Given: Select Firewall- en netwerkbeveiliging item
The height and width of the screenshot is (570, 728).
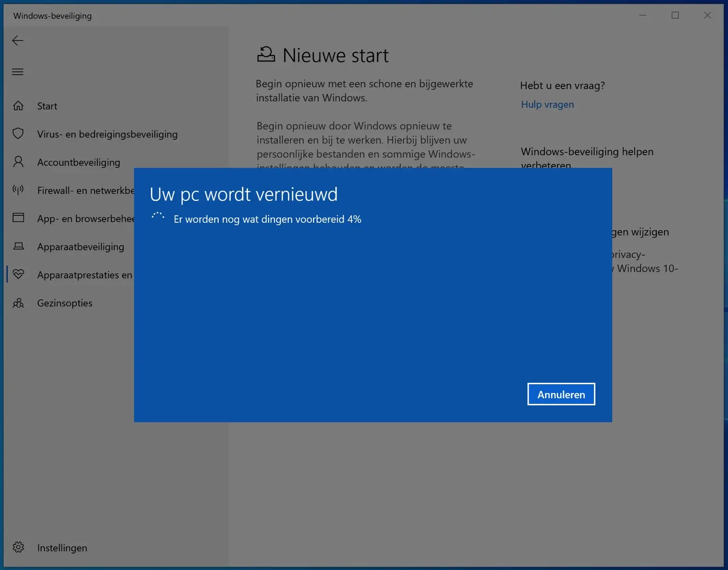Looking at the screenshot, I should click(86, 190).
